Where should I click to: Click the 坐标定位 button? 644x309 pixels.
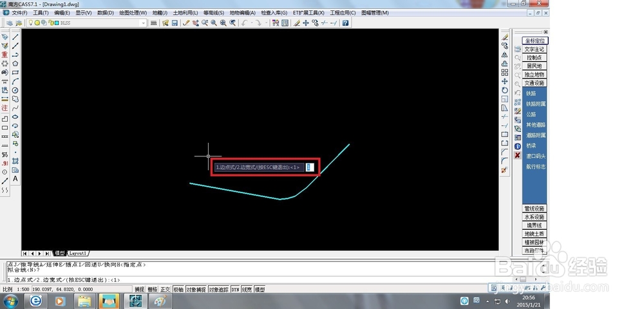(x=535, y=41)
